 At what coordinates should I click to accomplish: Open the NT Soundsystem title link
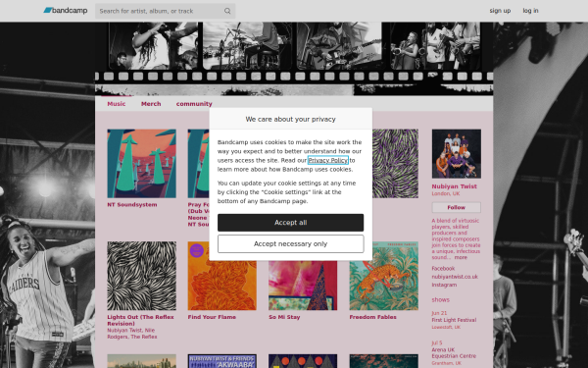click(132, 205)
